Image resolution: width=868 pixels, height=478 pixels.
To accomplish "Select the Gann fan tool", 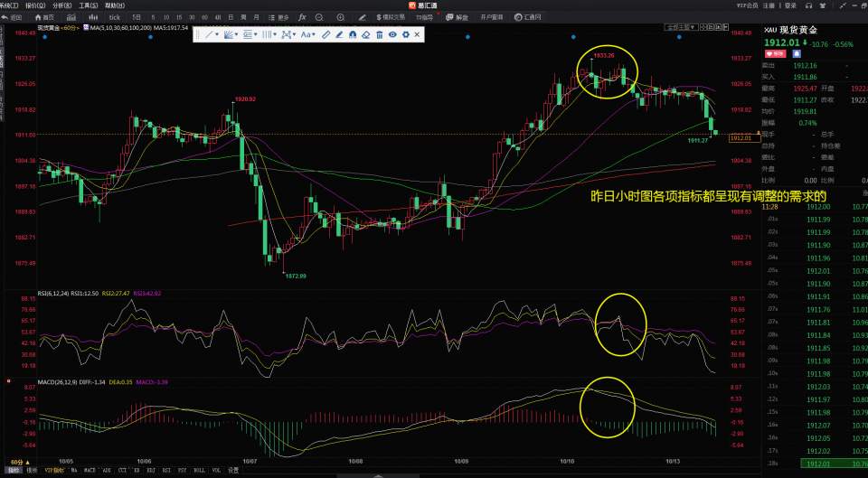I will 228,34.
